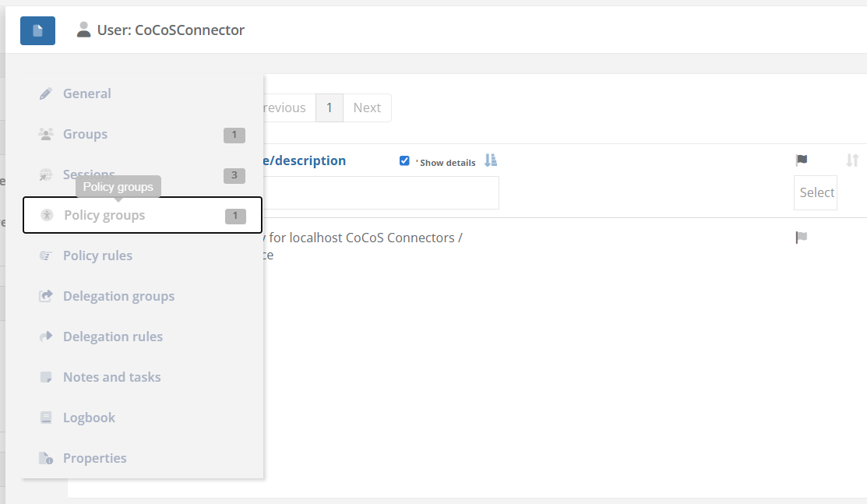
Task: Click the Sessions count badge showing 3
Action: (x=234, y=175)
